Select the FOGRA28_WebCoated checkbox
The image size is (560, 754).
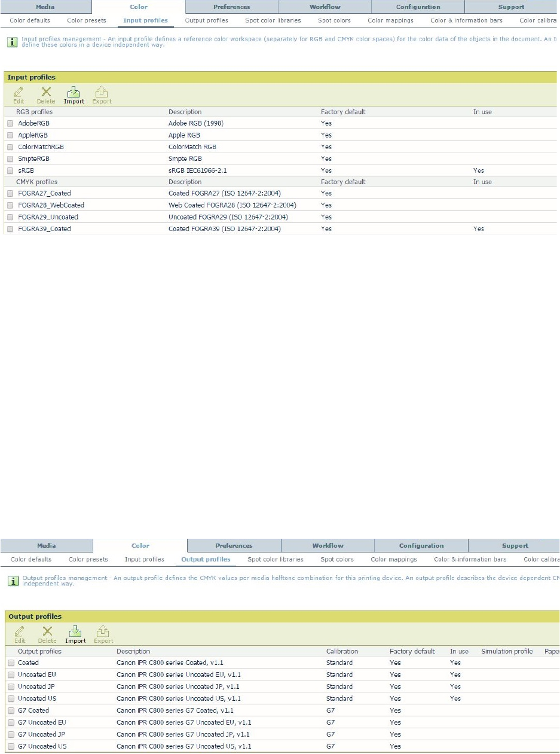[10, 206]
